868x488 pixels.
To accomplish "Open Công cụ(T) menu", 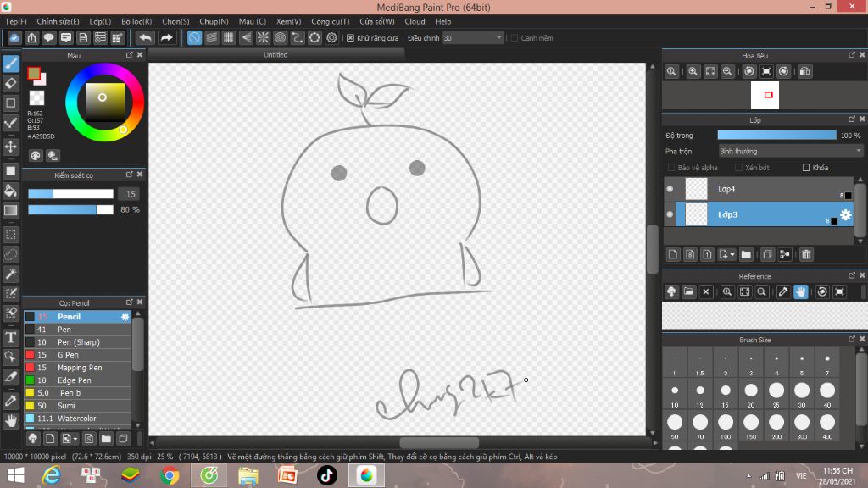I will [x=330, y=21].
